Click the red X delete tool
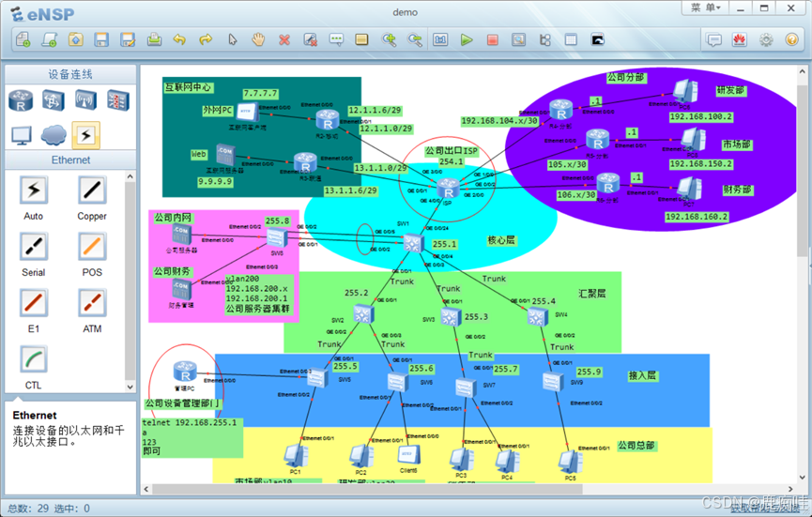This screenshot has height=517, width=812. point(284,40)
